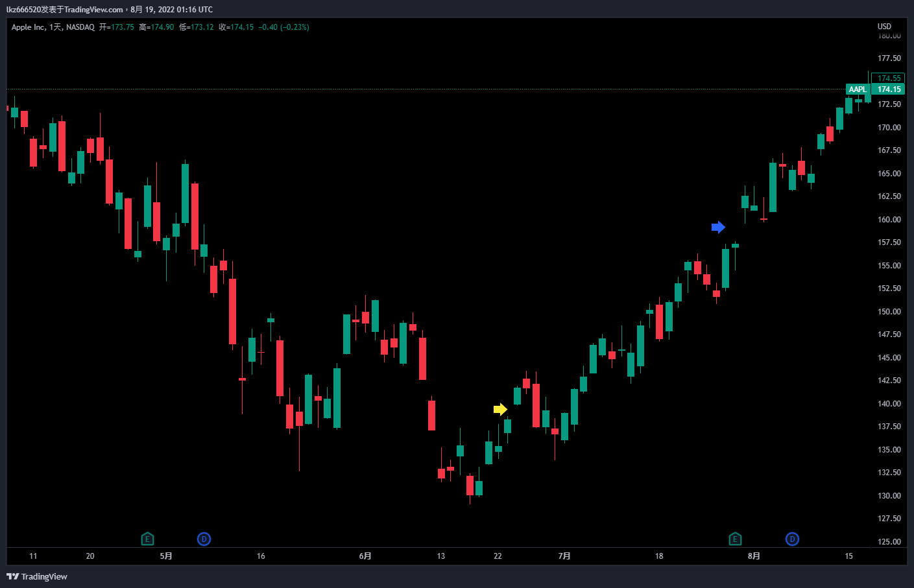Click the 150.00 price axis label
The image size is (914, 588).
[x=889, y=312]
